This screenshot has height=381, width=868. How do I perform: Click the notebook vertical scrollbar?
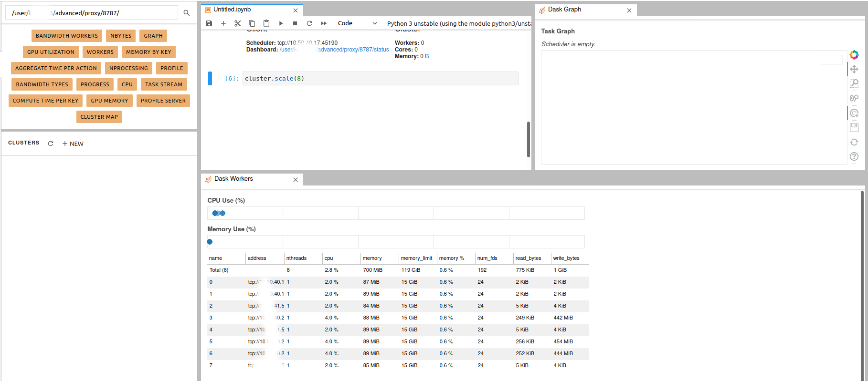click(x=529, y=139)
